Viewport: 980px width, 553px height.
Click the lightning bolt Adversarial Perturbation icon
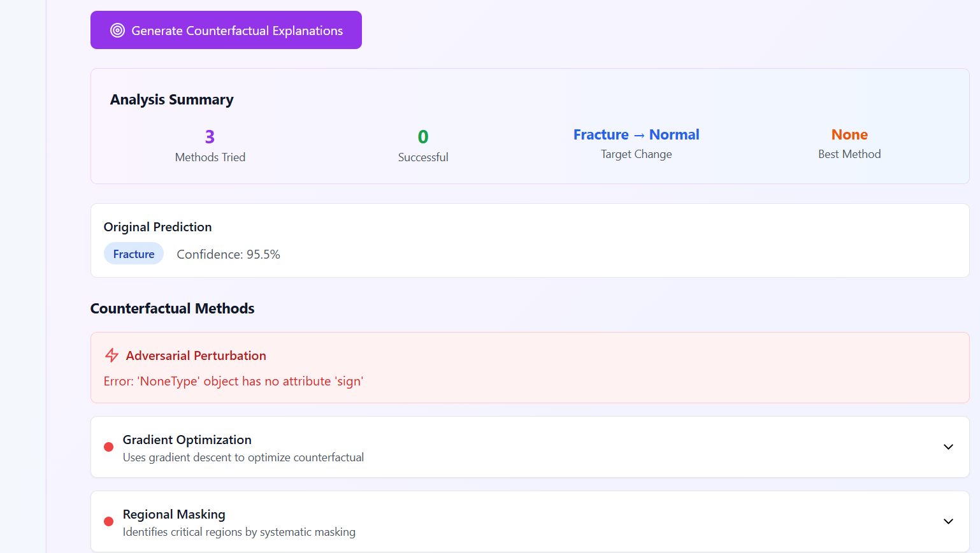pyautogui.click(x=112, y=355)
